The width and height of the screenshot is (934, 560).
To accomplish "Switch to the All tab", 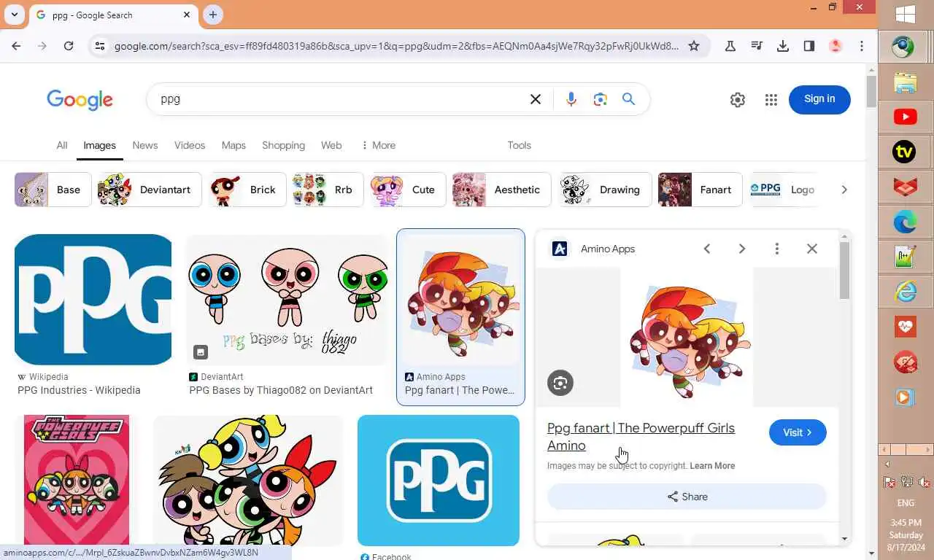I will click(x=62, y=145).
